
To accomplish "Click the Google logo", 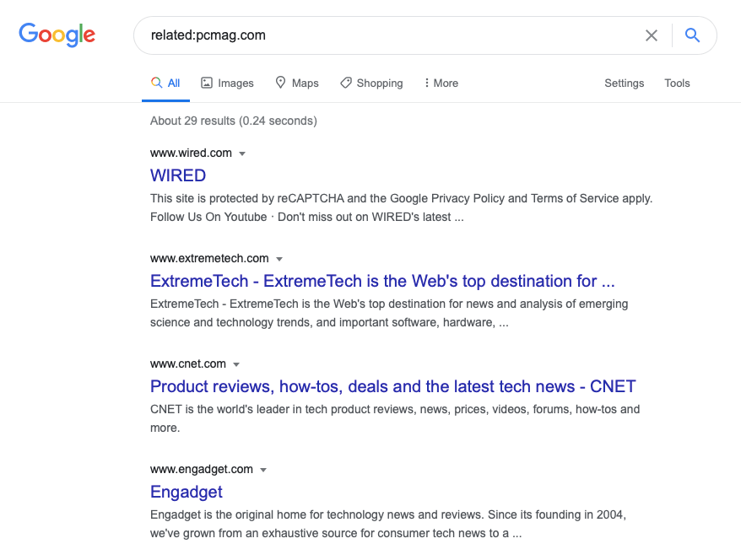I will point(57,35).
